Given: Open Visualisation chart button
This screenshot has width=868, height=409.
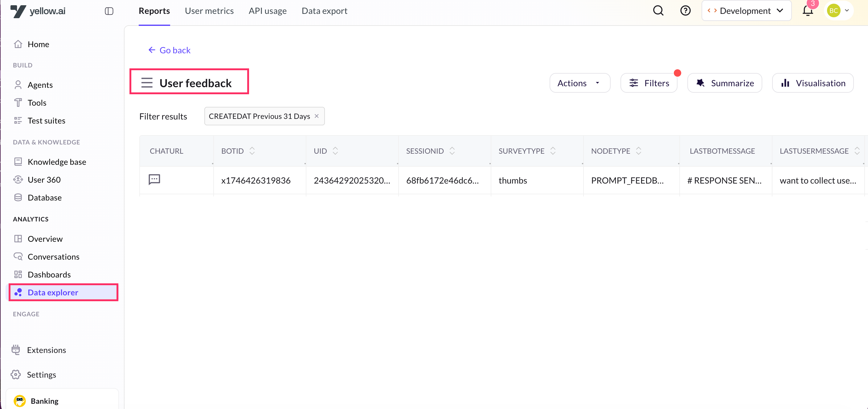Looking at the screenshot, I should pyautogui.click(x=813, y=83).
